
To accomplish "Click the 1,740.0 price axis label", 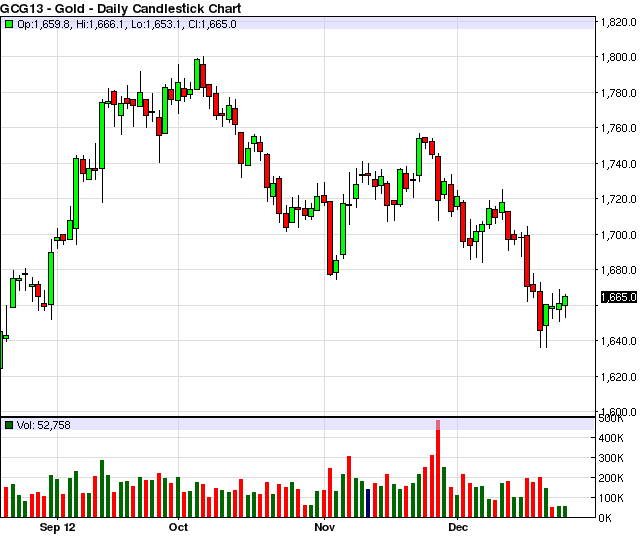I will [619, 164].
